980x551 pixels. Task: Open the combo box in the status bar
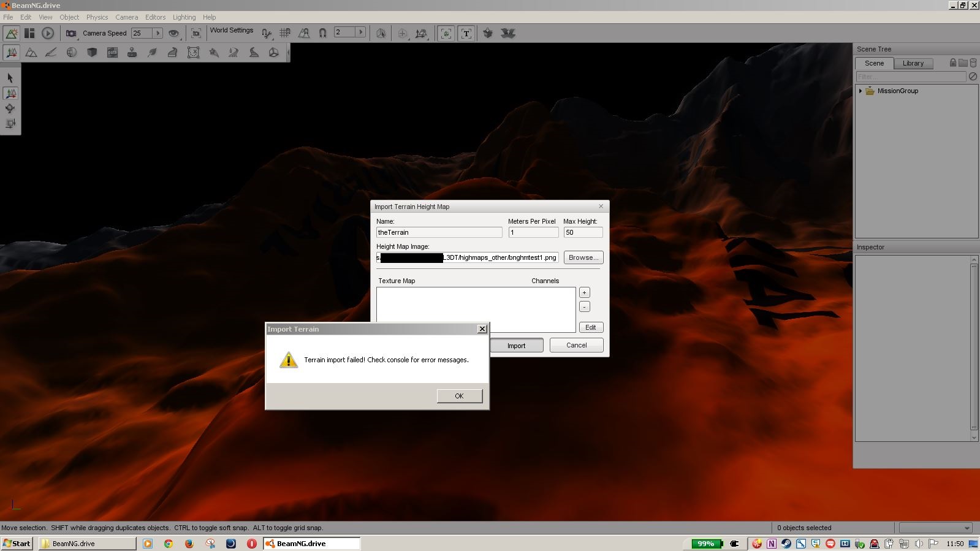click(936, 528)
